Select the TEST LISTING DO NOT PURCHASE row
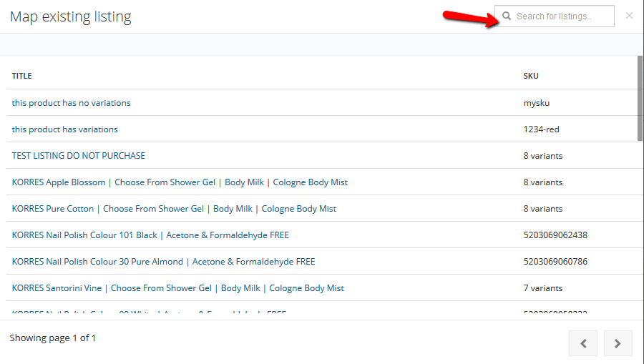The height and width of the screenshot is (364, 644). [x=78, y=156]
